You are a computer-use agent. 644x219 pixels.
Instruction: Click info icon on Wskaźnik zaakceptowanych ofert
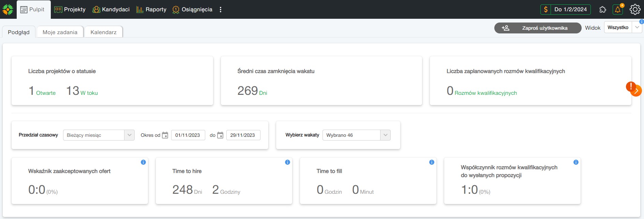143,162
